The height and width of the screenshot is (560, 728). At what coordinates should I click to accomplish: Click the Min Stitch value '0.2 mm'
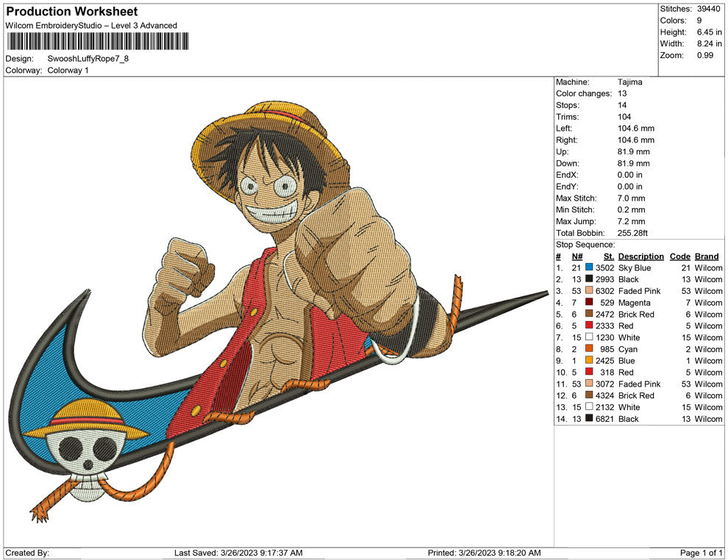(632, 209)
